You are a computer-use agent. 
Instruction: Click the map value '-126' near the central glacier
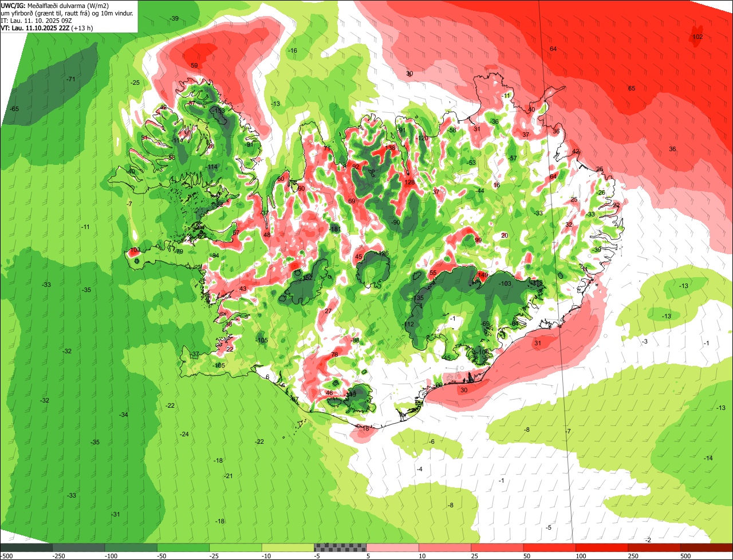[x=383, y=254]
